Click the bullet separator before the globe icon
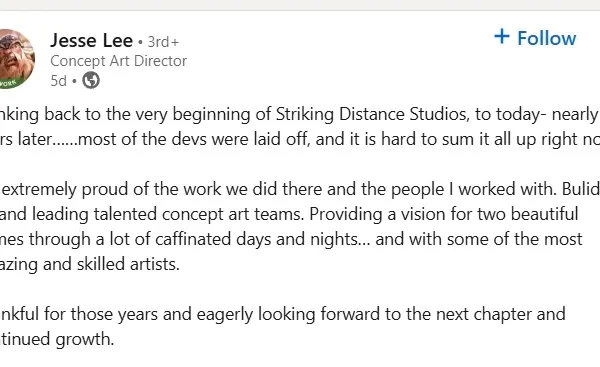This screenshot has width=600, height=367. 74,81
